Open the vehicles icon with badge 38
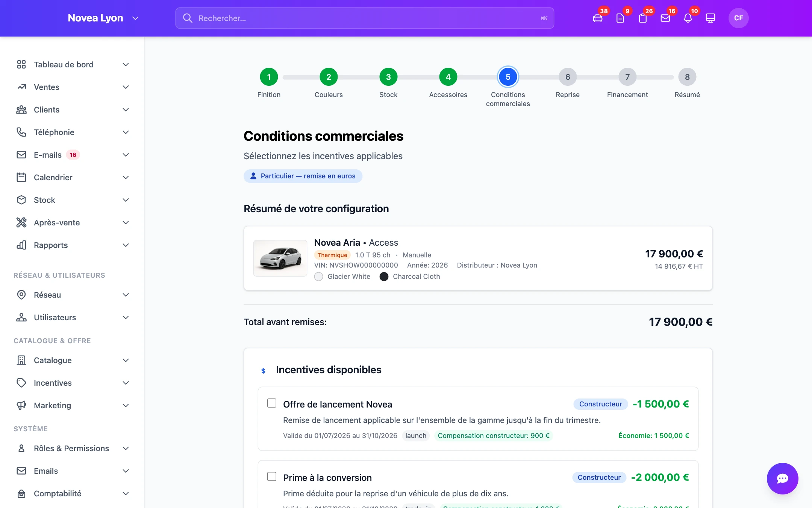This screenshot has width=812, height=508. tap(598, 18)
